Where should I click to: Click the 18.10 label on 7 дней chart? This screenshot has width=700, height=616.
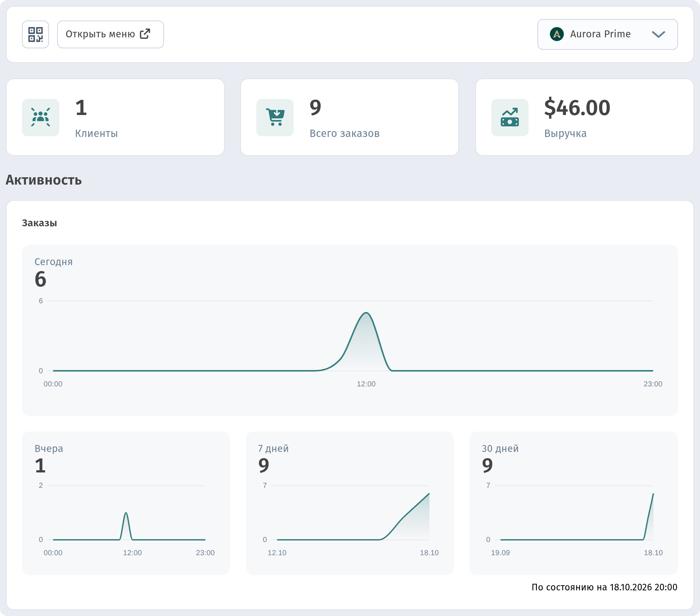point(429,553)
